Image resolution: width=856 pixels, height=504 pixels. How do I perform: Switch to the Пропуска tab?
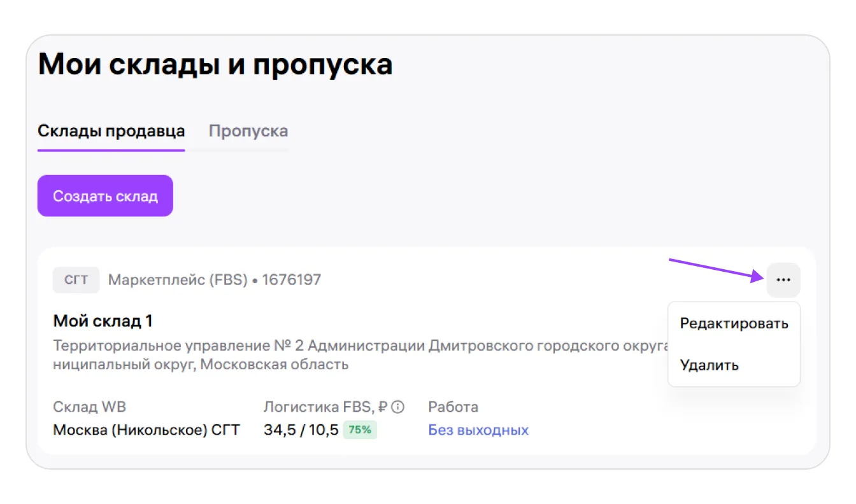[x=248, y=131]
